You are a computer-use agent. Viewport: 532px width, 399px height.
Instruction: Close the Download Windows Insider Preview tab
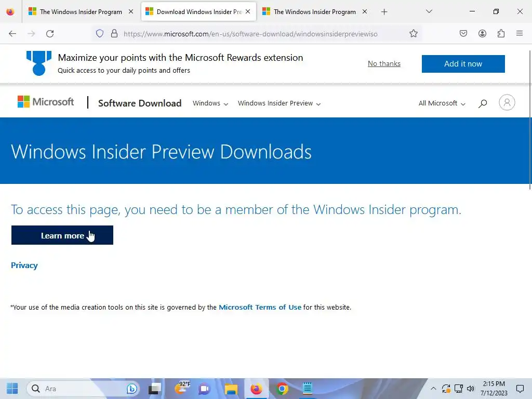pyautogui.click(x=248, y=12)
